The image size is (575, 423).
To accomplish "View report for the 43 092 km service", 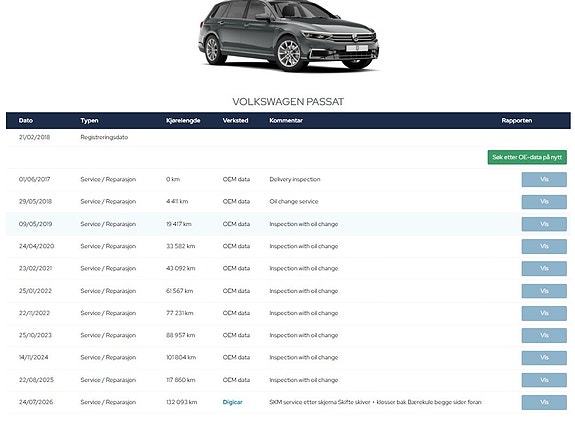I will coord(544,269).
